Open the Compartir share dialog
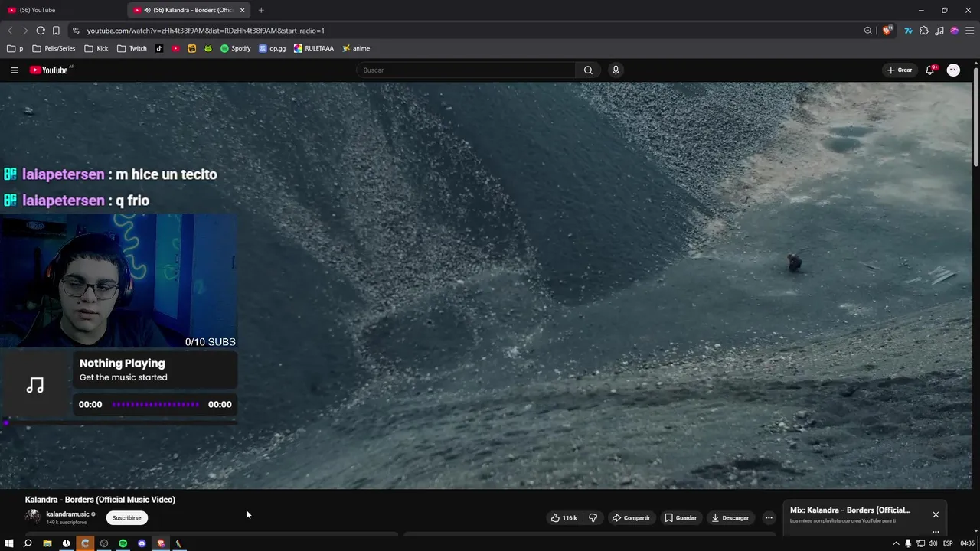Screen dimensions: 980x551 631,518
